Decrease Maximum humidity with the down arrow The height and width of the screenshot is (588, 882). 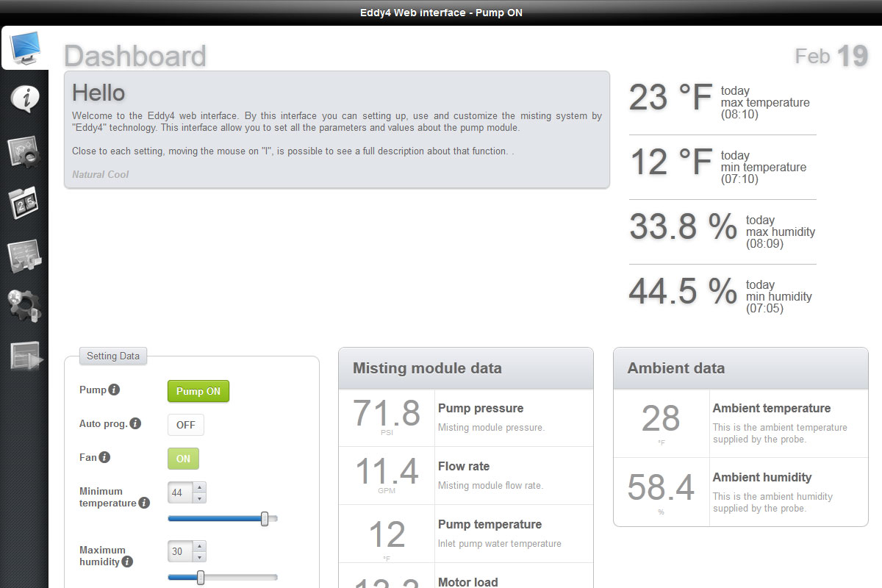pos(199,557)
